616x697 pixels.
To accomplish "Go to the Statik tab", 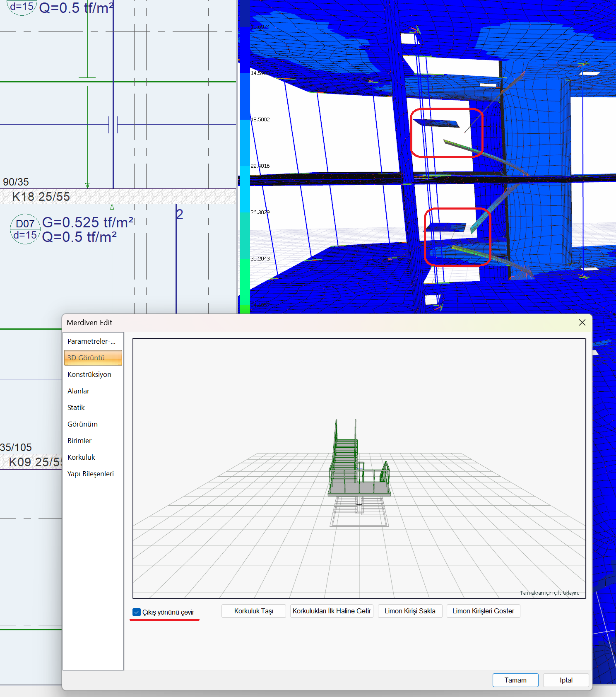I will (x=76, y=408).
